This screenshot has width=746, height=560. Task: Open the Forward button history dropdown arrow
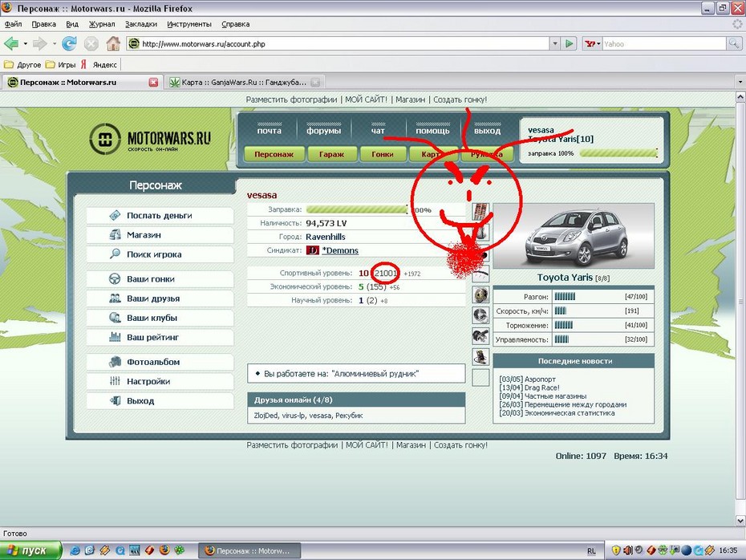click(x=55, y=44)
